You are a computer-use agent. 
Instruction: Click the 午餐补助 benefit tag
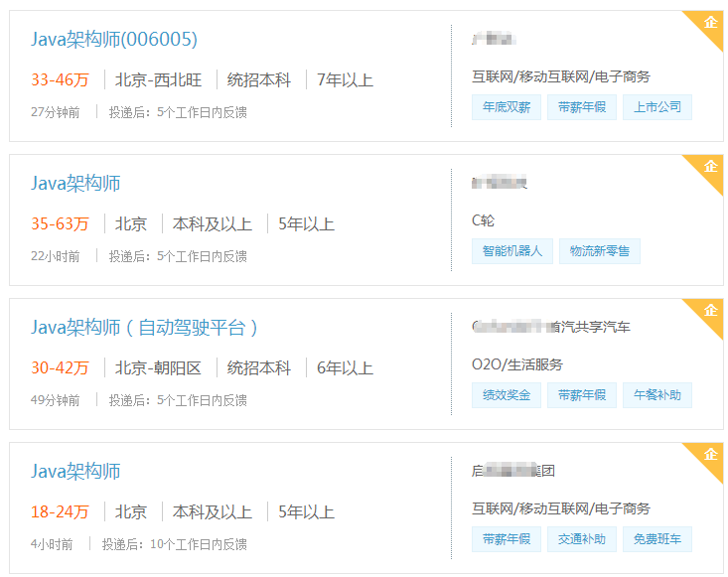coord(657,395)
